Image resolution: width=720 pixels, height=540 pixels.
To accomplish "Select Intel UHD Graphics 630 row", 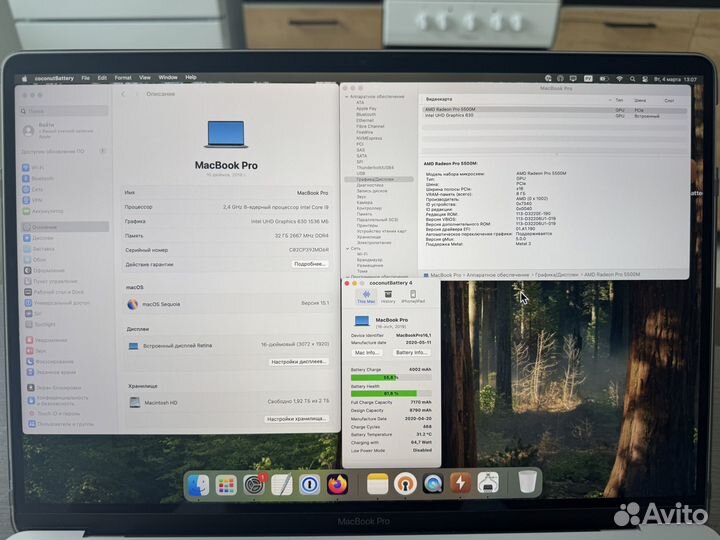I will pos(555,116).
